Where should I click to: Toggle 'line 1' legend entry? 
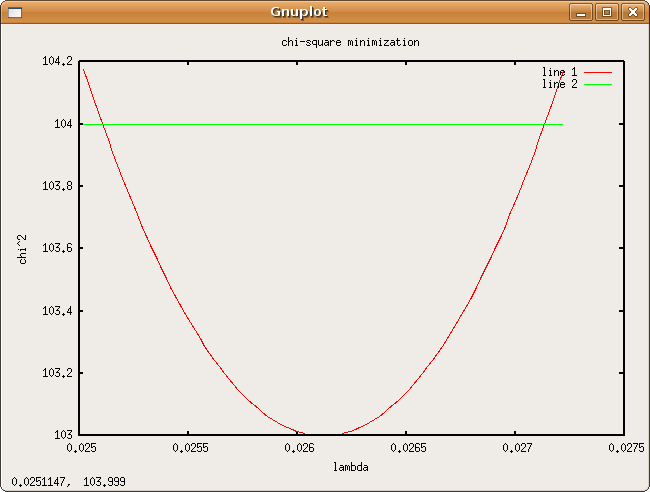(559, 73)
